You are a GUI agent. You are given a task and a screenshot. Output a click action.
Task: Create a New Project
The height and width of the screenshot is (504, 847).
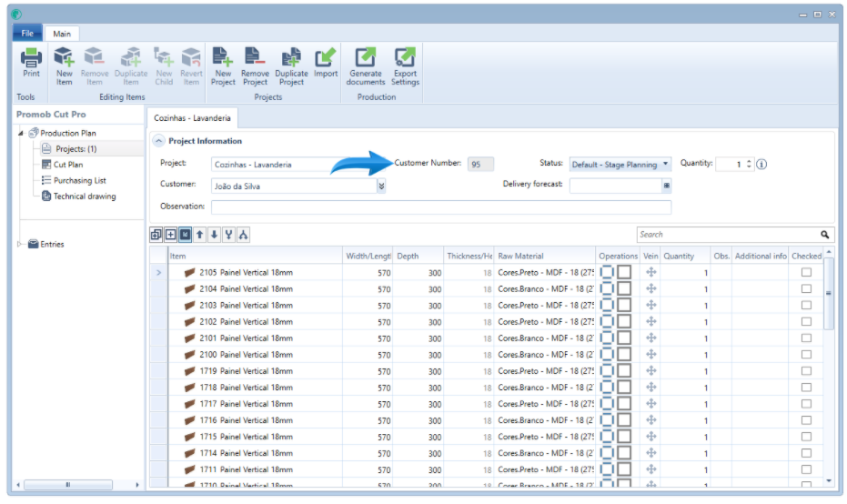223,66
